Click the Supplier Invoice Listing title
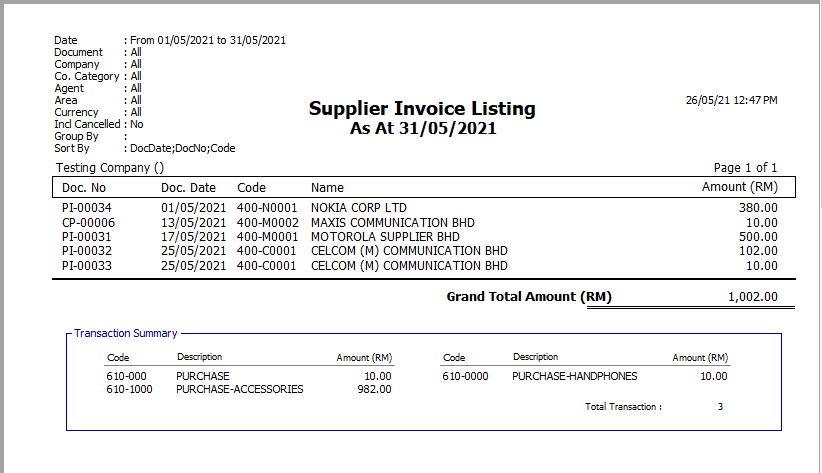The width and height of the screenshot is (822, 473). tap(422, 109)
